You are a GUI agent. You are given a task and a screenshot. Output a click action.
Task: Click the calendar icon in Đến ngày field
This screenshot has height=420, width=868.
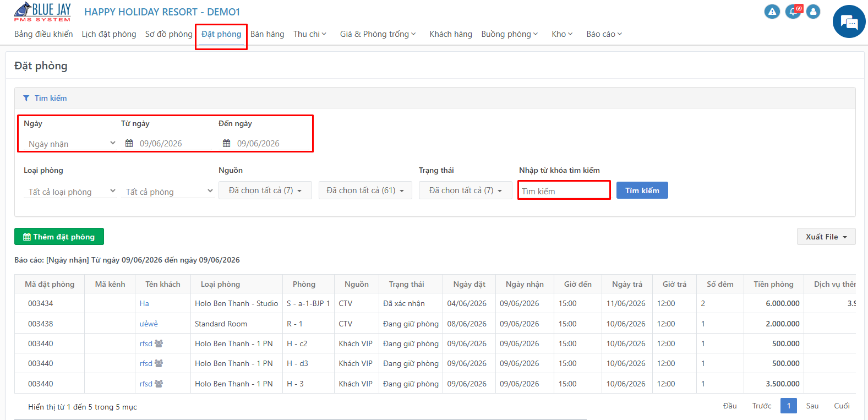tap(227, 143)
